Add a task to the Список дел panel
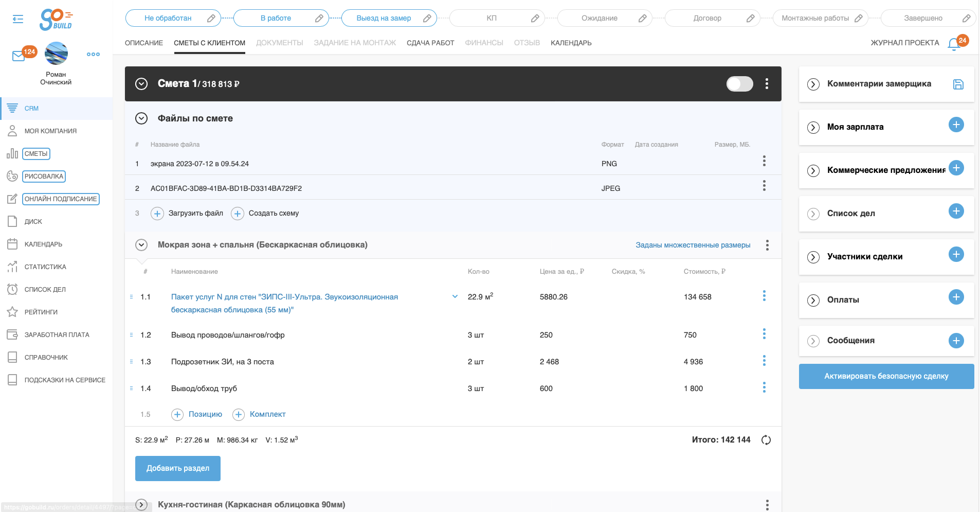 tap(956, 211)
